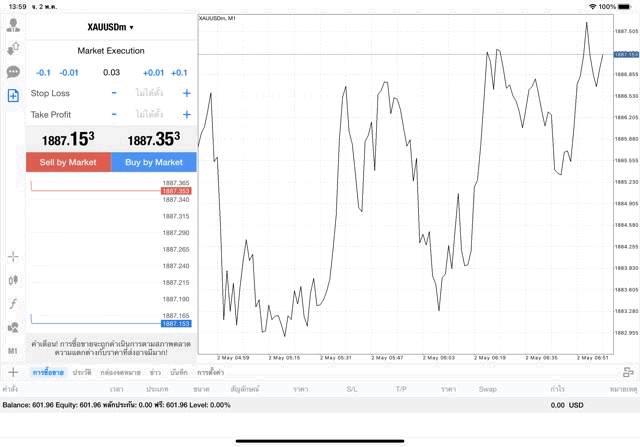Select the new order document icon
This screenshot has height=447, width=640.
point(13,96)
